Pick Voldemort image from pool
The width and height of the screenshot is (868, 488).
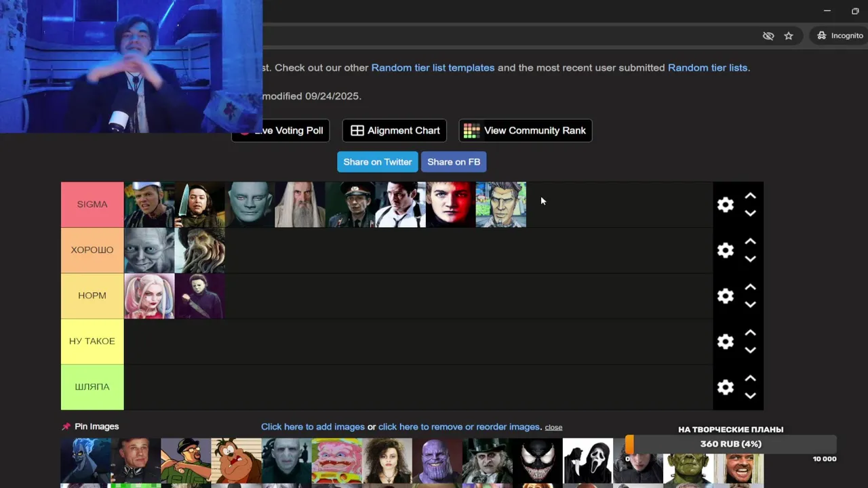pyautogui.click(x=286, y=460)
